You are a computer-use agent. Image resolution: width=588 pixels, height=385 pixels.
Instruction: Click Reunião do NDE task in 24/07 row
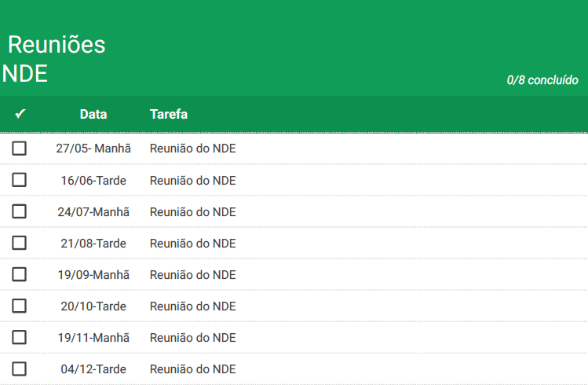(x=193, y=212)
